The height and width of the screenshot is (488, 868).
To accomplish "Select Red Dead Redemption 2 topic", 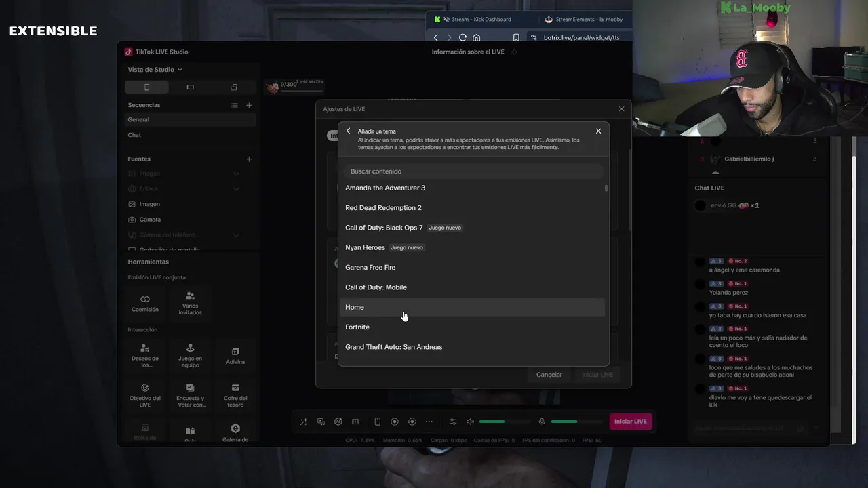I will [x=473, y=207].
